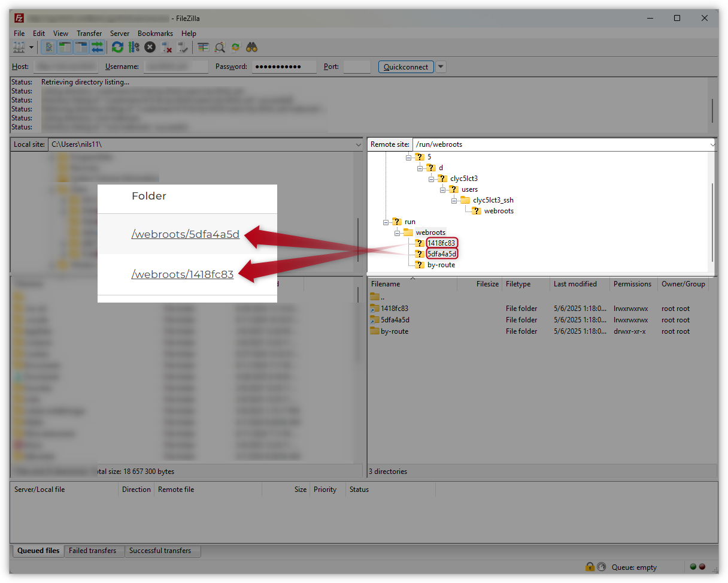Click binoculars to search remote files
The width and height of the screenshot is (728, 583).
pyautogui.click(x=252, y=47)
